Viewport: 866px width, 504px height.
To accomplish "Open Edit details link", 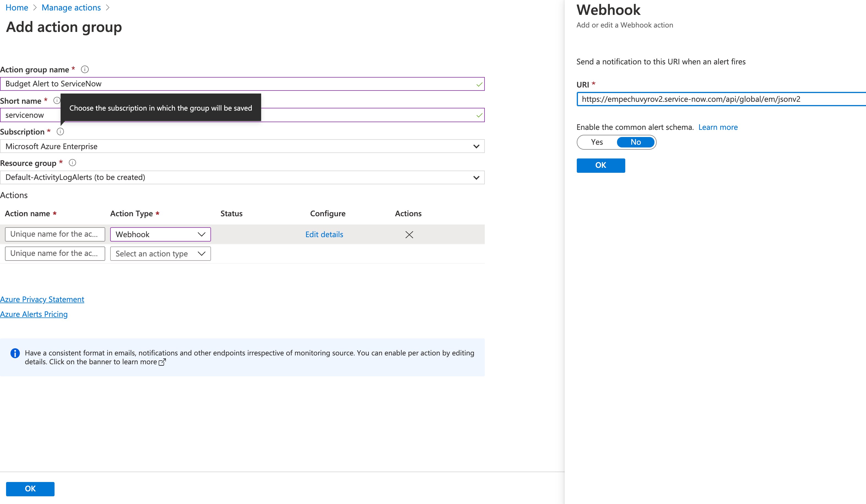I will [x=324, y=234].
